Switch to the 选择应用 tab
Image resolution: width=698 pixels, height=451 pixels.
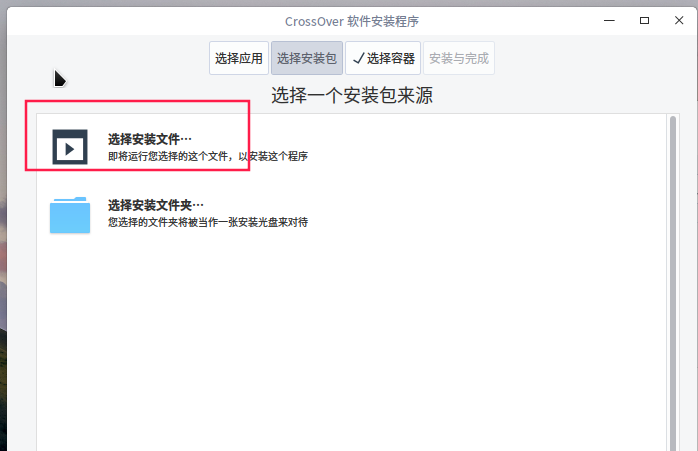tap(239, 58)
